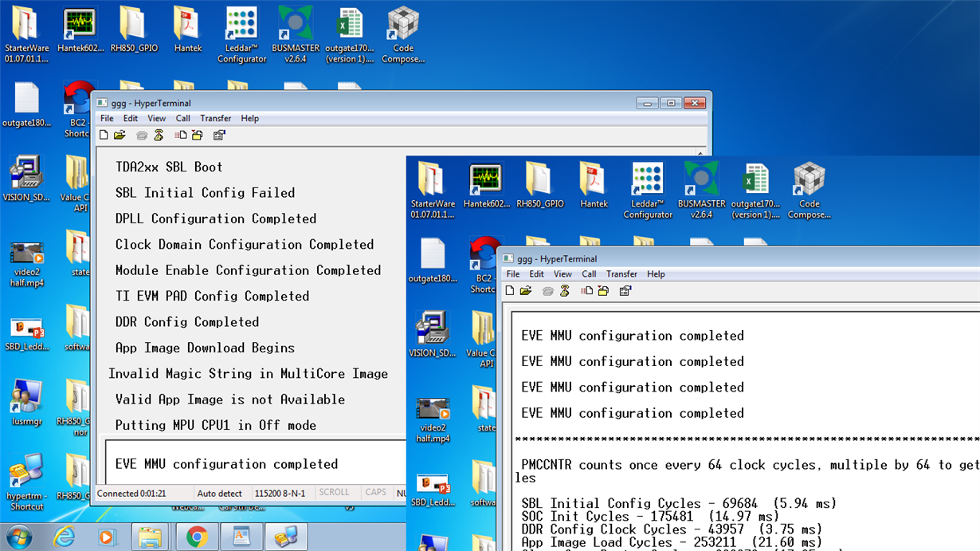Select VISION_SD icon on the outer desktop
The width and height of the screenshot is (980, 551).
click(26, 178)
